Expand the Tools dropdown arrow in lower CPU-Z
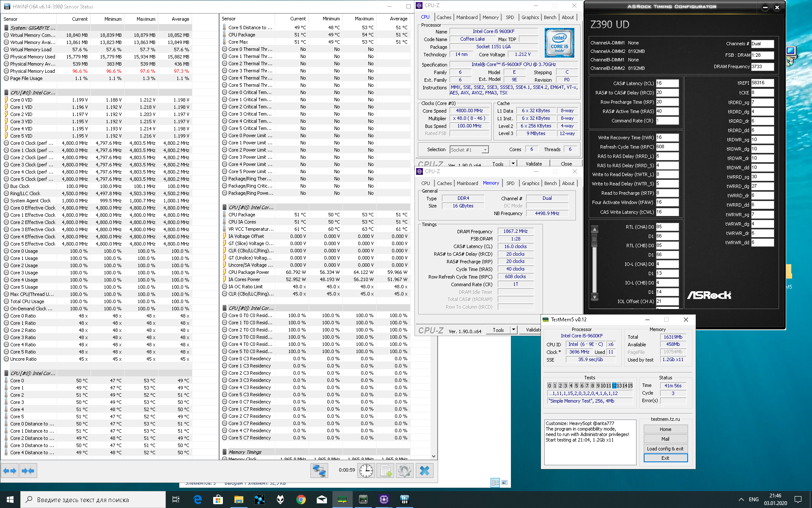The height and width of the screenshot is (508, 812). pyautogui.click(x=513, y=330)
